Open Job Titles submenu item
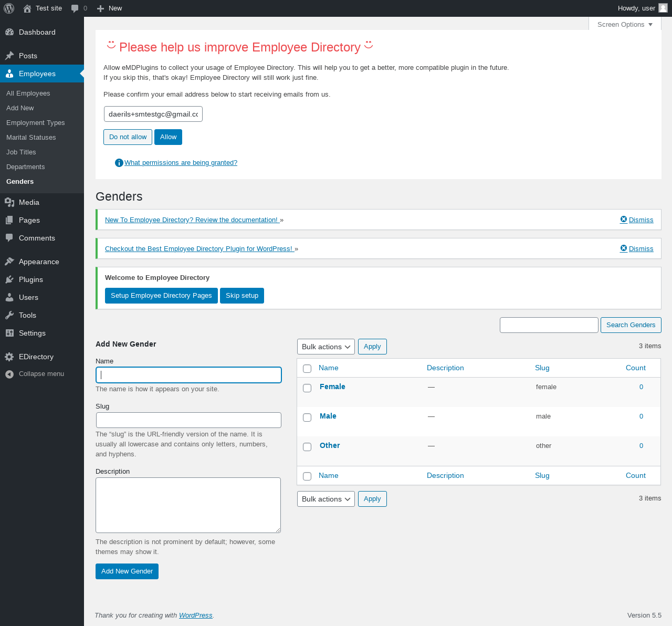The image size is (672, 626). point(21,152)
